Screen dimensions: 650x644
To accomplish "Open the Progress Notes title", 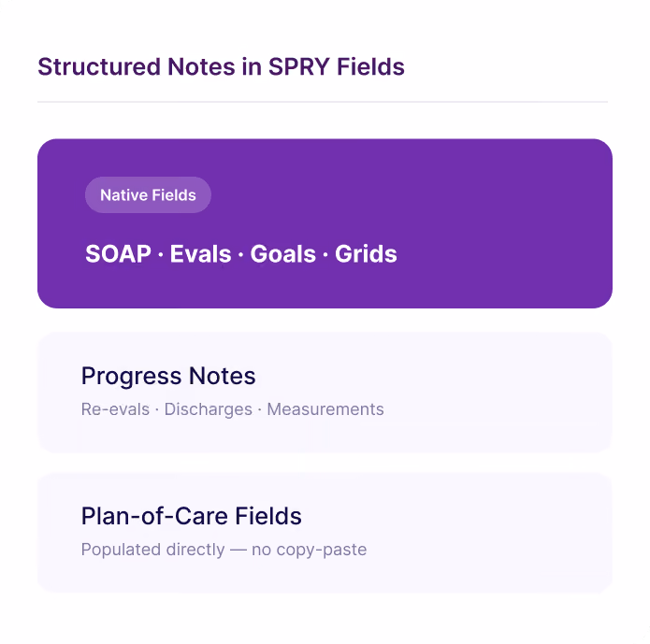I will (x=168, y=376).
